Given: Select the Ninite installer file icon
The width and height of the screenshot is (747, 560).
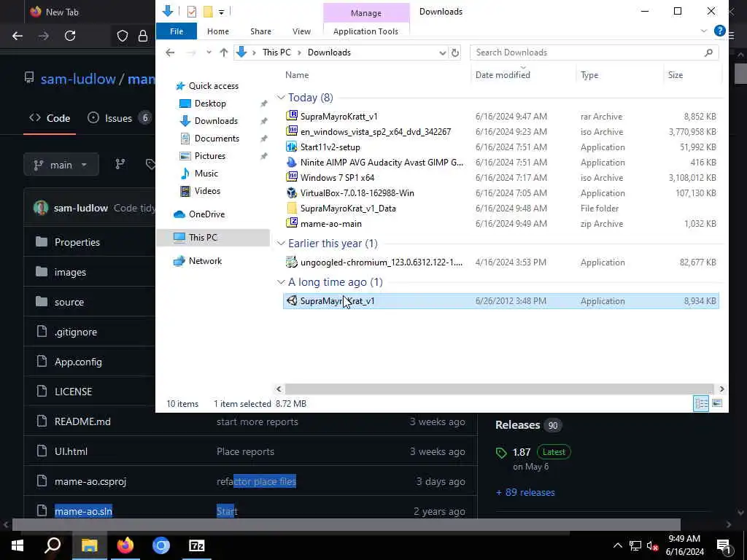Looking at the screenshot, I should (292, 162).
